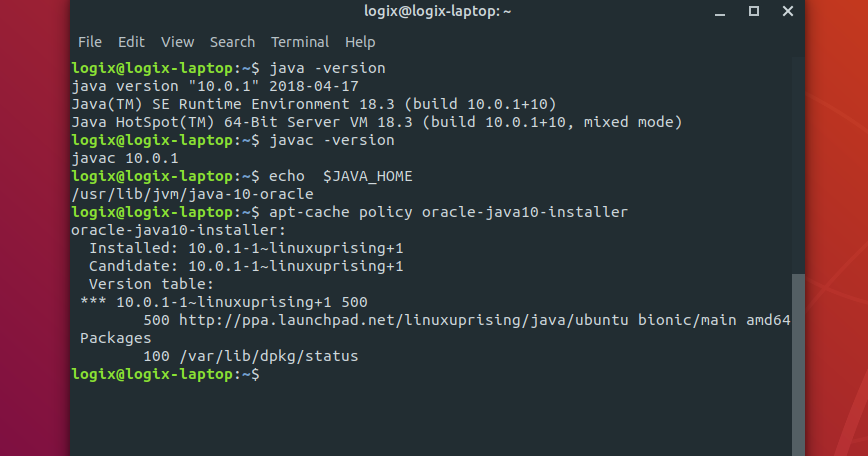This screenshot has width=868, height=456.
Task: Click the vertical scrollbar thumb
Action: [x=798, y=365]
